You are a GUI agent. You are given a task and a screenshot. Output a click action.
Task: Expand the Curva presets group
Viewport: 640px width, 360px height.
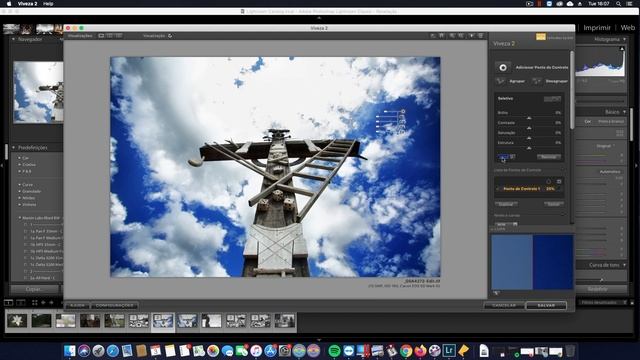tap(20, 185)
